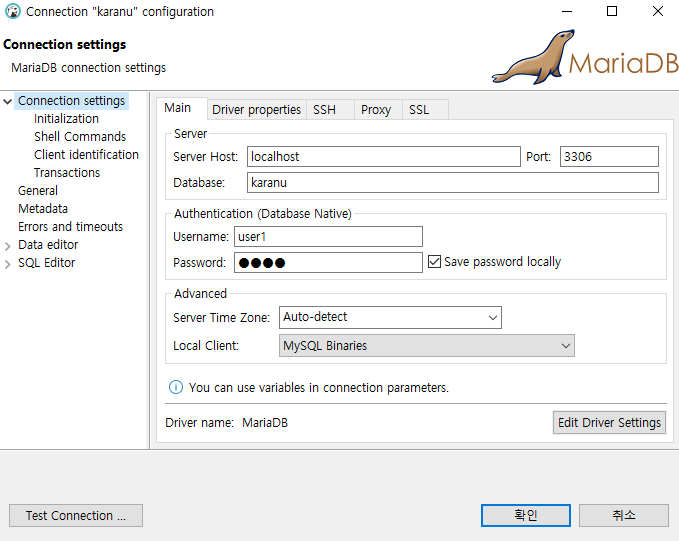Click the Driver name MariaDB value
Screen dimensions: 679x541
[265, 422]
